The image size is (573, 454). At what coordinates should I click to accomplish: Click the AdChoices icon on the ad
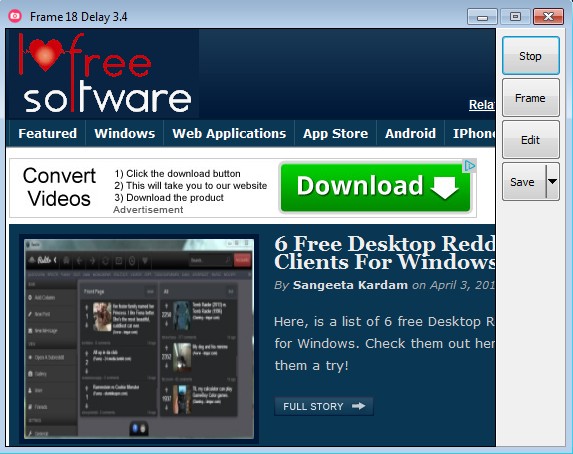tap(470, 166)
